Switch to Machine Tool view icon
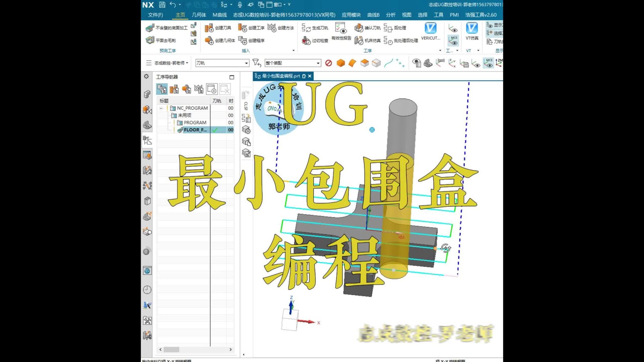The width and height of the screenshot is (644, 362). click(x=174, y=89)
